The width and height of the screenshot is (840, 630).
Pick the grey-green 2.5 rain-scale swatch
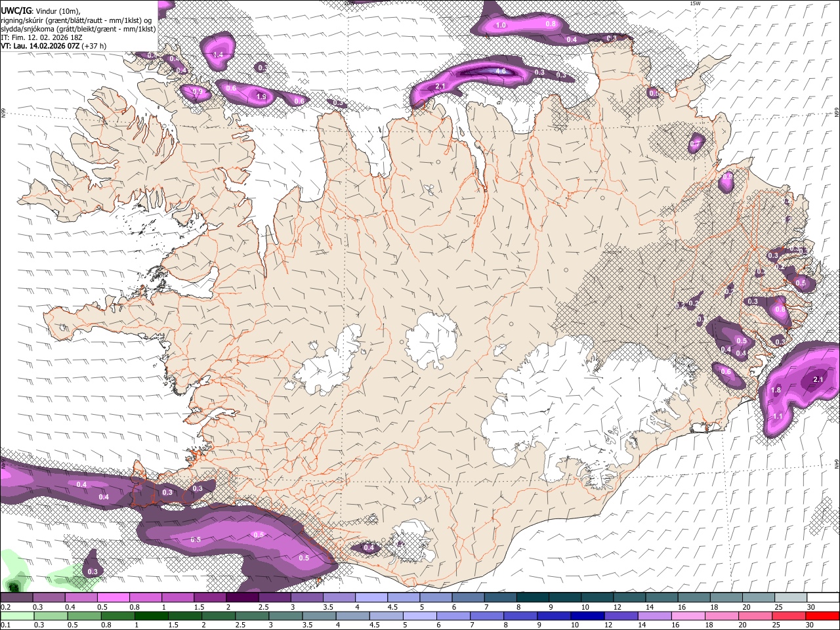coord(252,616)
